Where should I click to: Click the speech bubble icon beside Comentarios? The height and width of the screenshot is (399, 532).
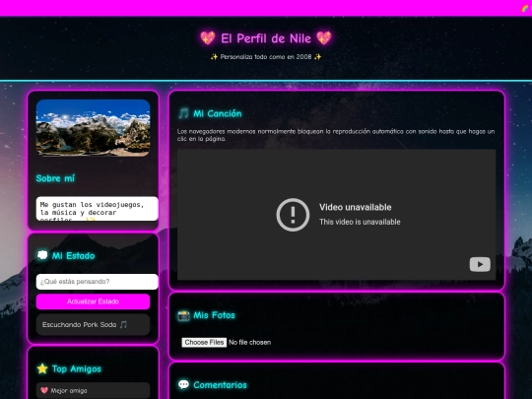tap(183, 385)
